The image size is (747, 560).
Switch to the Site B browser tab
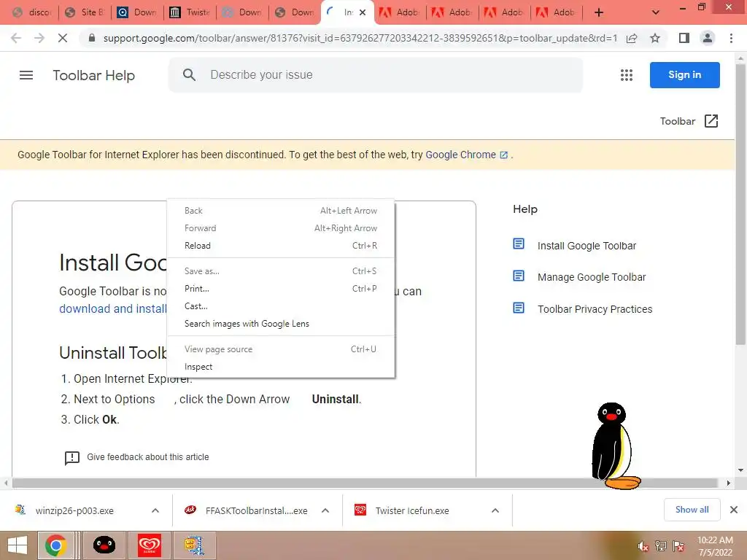click(x=85, y=12)
